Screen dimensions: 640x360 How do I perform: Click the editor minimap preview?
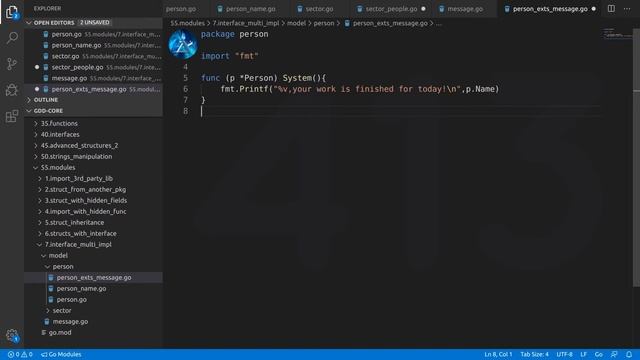pos(617,34)
